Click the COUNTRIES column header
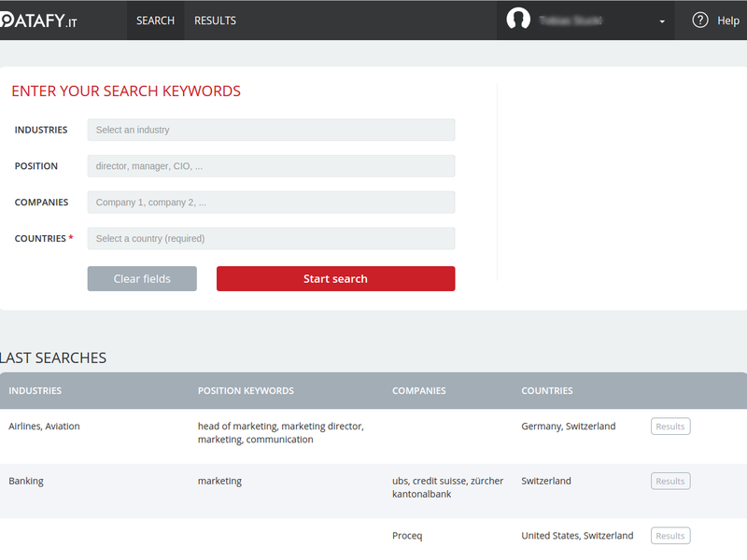Screen dimensions: 747x560 547,390
